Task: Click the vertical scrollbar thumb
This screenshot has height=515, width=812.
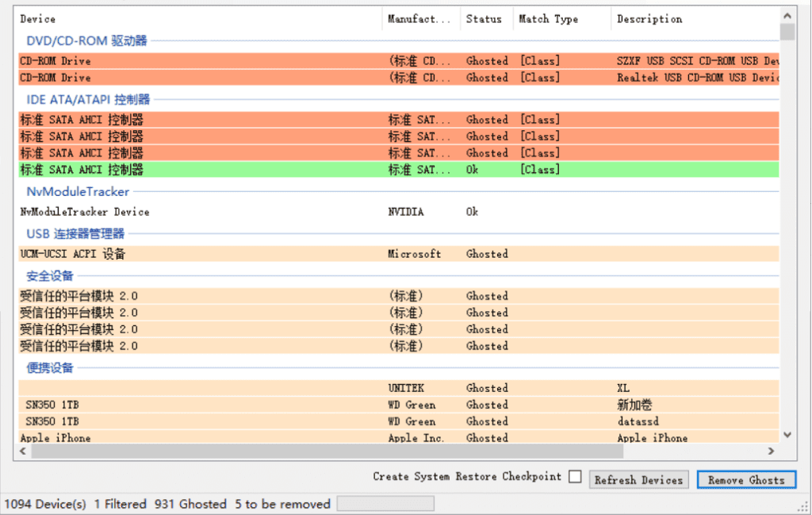Action: pos(787,32)
